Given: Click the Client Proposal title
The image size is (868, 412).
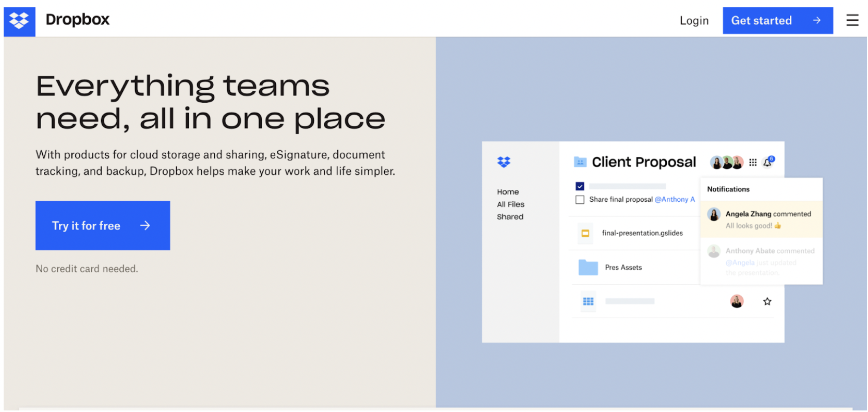Looking at the screenshot, I should (644, 162).
